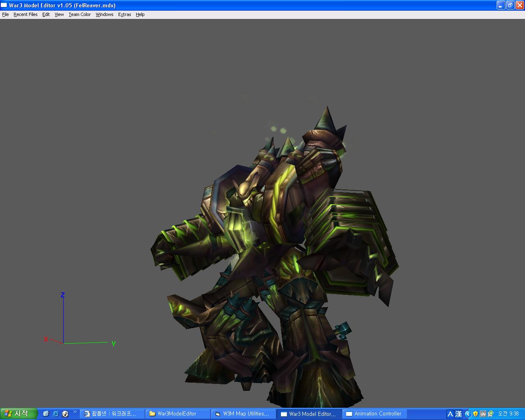This screenshot has width=525, height=420.
Task: Click the gray system tray icon
Action: tap(483, 414)
